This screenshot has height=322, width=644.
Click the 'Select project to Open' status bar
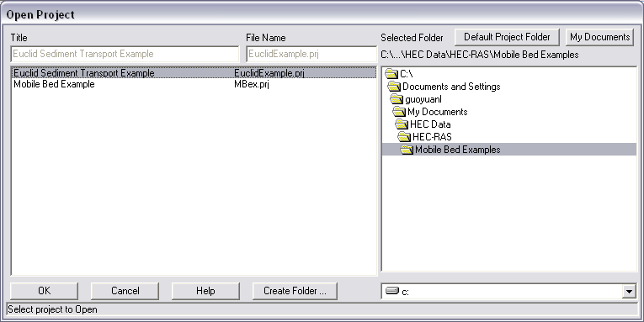[x=322, y=309]
